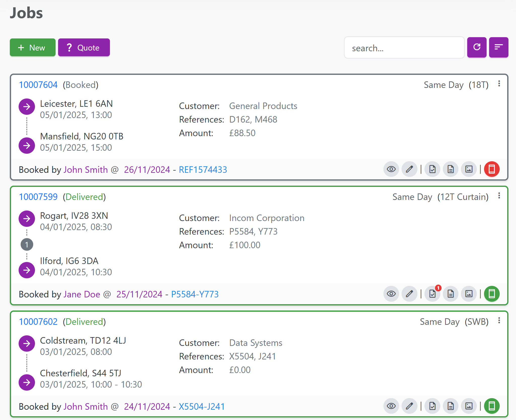Open the sort and filter options button
Viewport: 516px width, 420px height.
[x=498, y=47]
